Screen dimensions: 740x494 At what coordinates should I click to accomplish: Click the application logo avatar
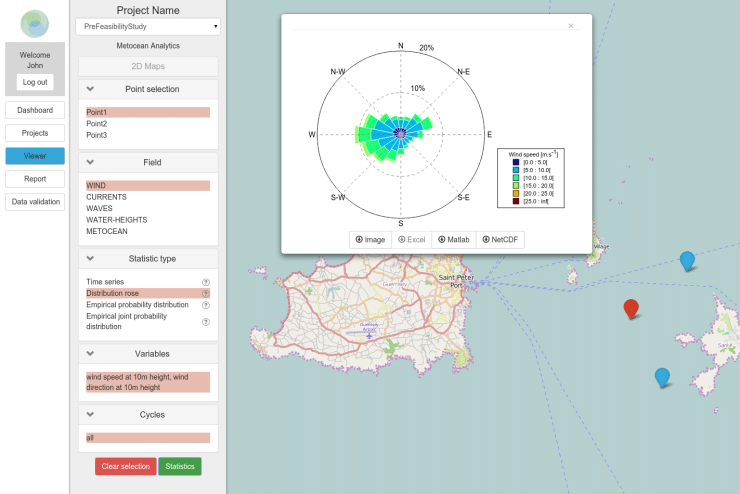35,24
